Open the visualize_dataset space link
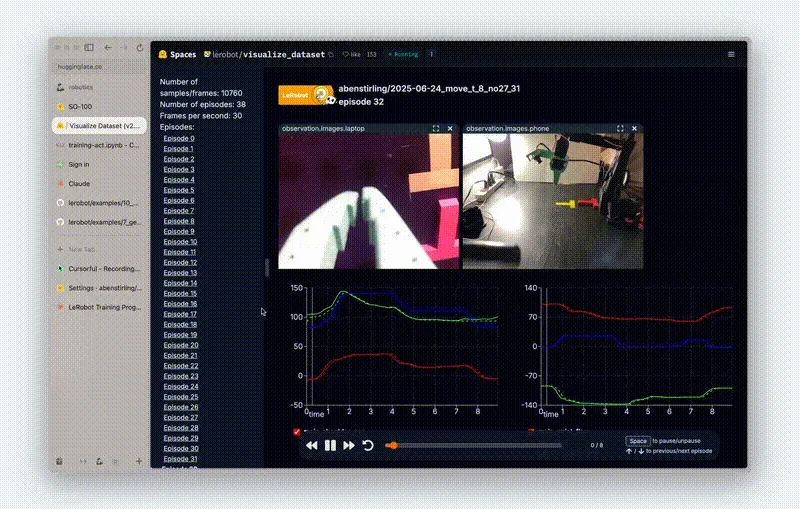This screenshot has height=509, width=800. click(x=284, y=54)
